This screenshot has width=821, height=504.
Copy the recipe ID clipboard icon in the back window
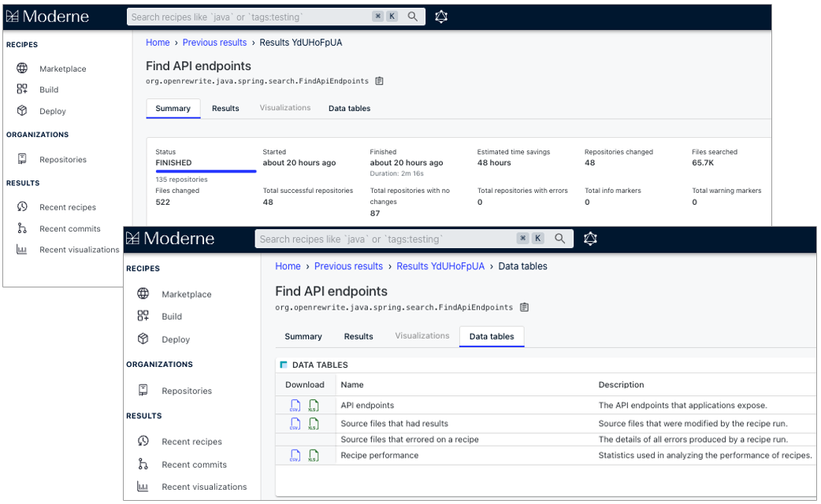(x=380, y=81)
